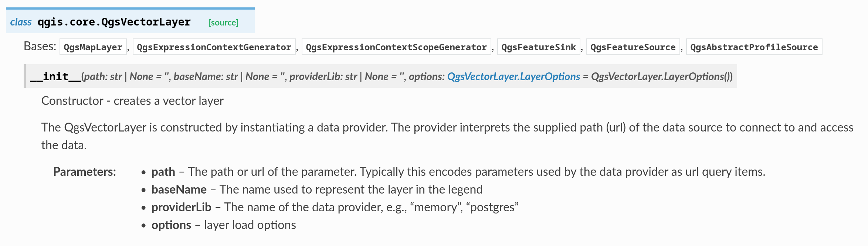Open the QgsFeatureSource base class
The width and height of the screenshot is (868, 246).
coord(633,47)
